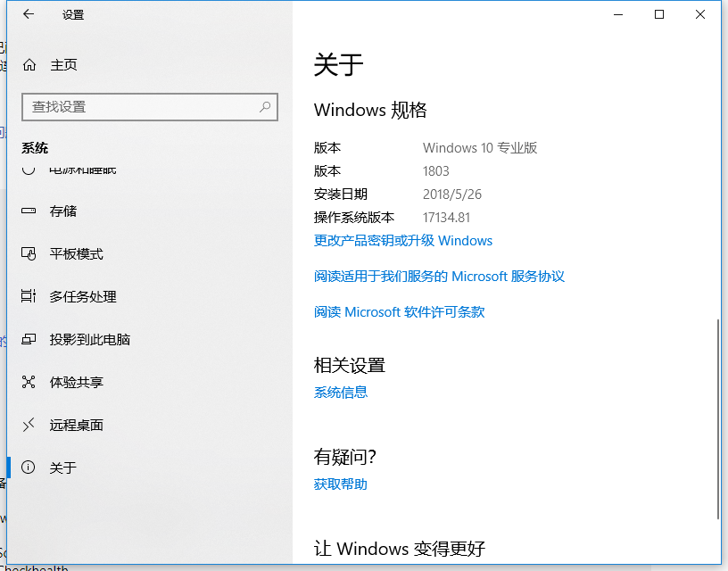The image size is (728, 571).
Task: Click the right-side vertical scrollbar thumb
Action: 718,418
